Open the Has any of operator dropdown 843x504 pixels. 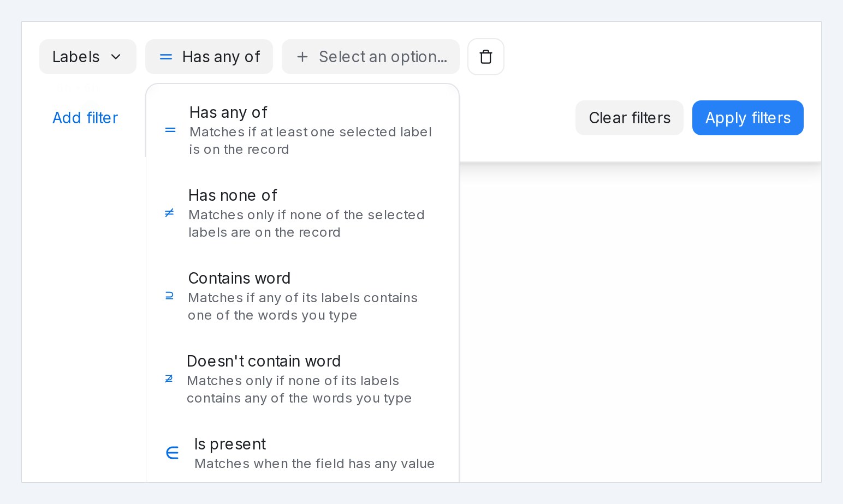pos(209,57)
